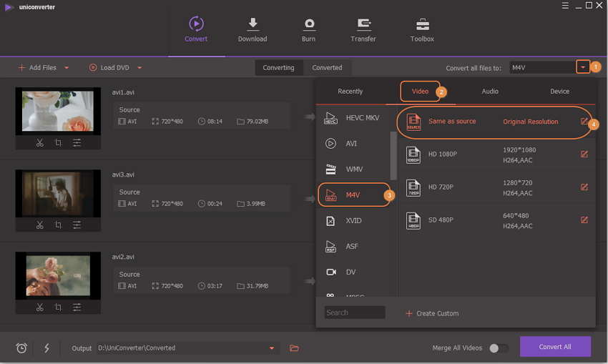Image resolution: width=608 pixels, height=364 pixels.
Task: Click the format Search field
Action: click(355, 313)
